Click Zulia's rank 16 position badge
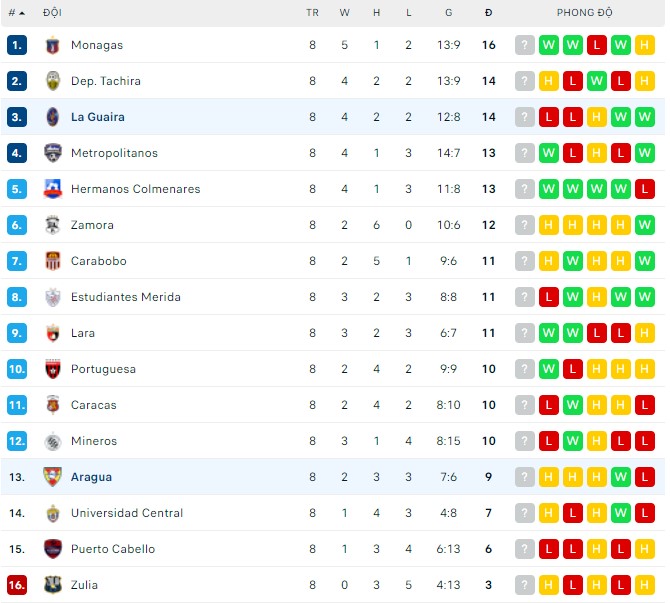 17,585
